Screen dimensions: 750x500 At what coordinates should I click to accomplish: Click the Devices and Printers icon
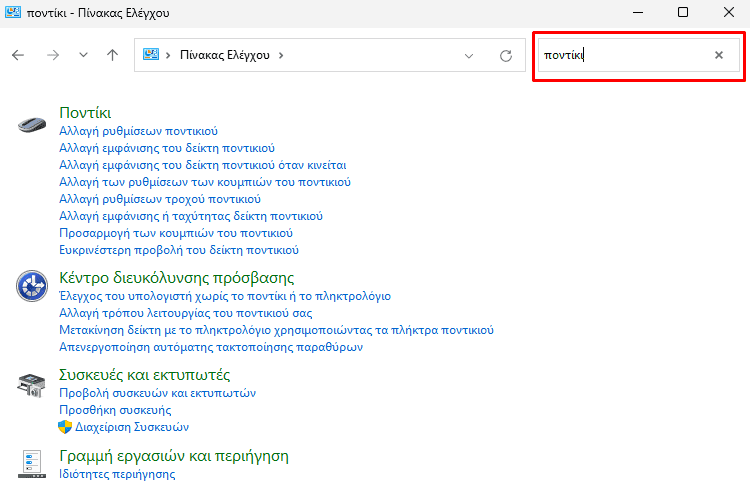(32, 386)
